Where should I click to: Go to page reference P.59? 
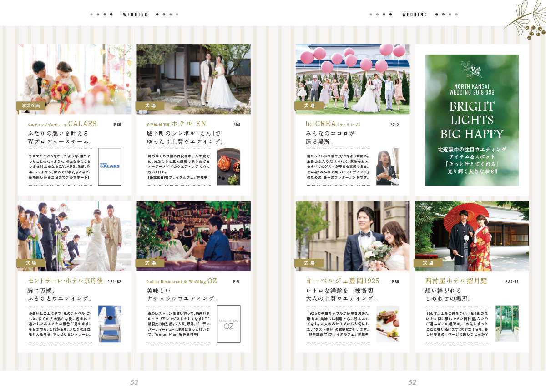click(236, 124)
